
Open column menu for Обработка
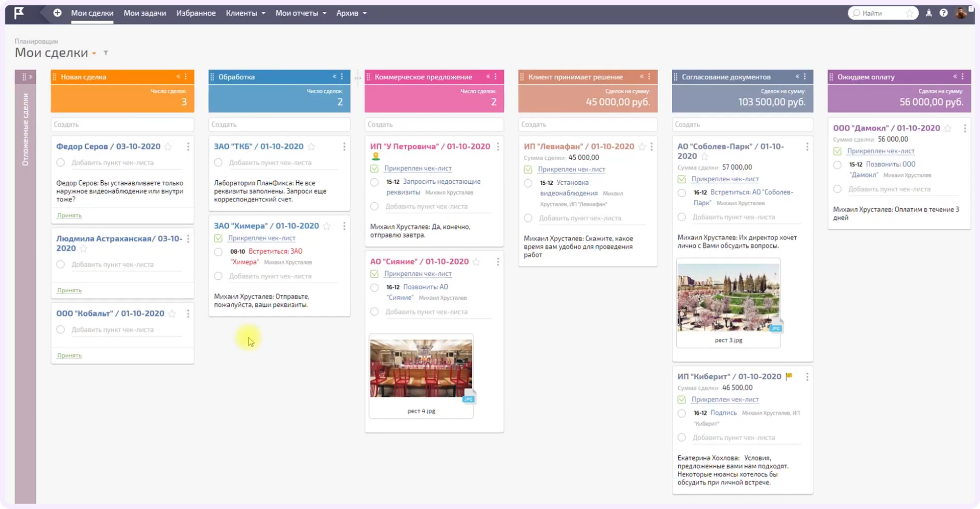tap(342, 77)
